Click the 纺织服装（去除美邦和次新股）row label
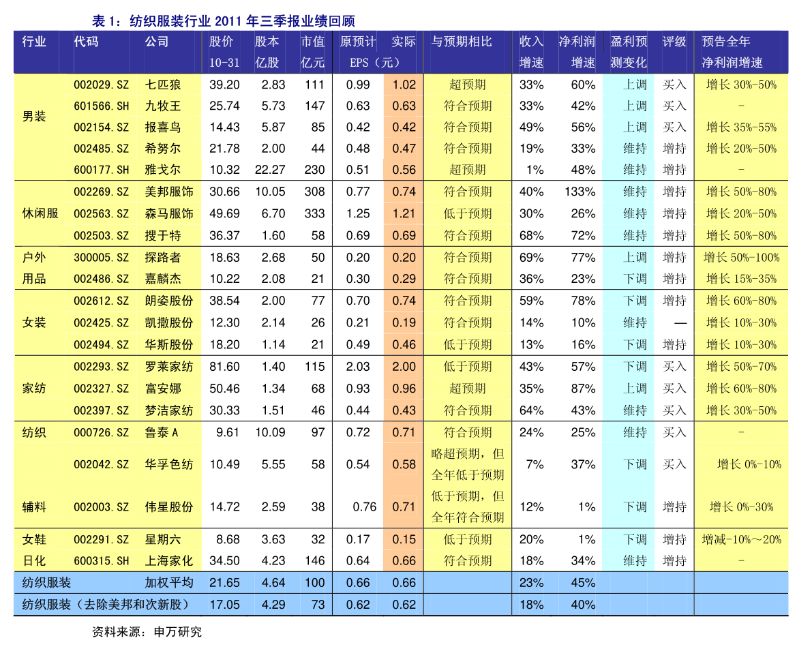The width and height of the screenshot is (812, 651). pos(108,605)
